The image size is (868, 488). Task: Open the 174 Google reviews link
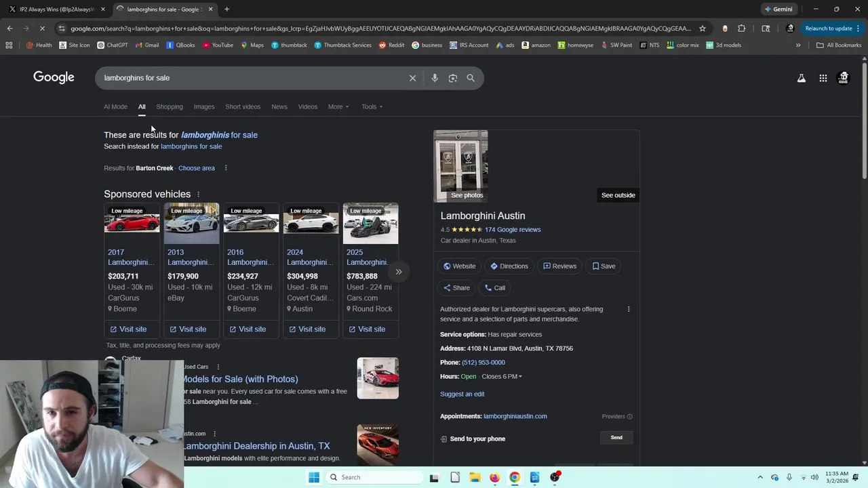[x=513, y=230]
